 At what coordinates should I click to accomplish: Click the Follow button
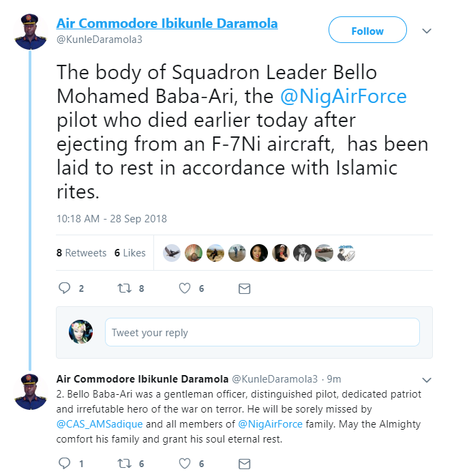pos(367,31)
